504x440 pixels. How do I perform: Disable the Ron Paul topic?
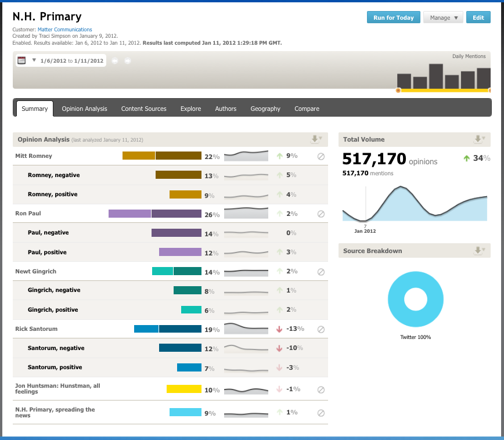(321, 214)
